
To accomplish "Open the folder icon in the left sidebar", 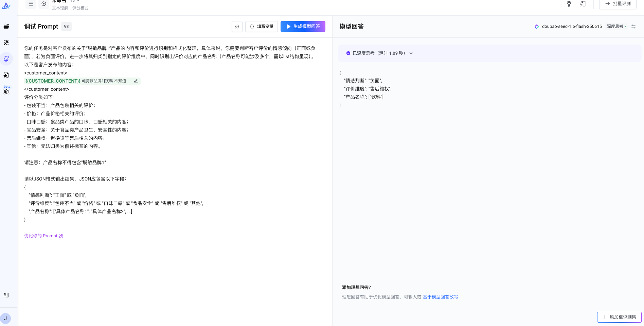I will [x=6, y=27].
